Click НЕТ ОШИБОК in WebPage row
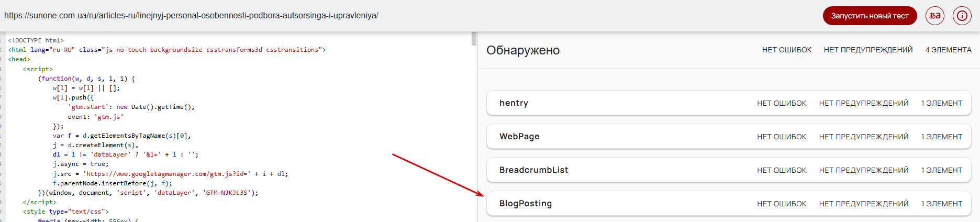Viewport: 980px width, 222px height. [782, 137]
